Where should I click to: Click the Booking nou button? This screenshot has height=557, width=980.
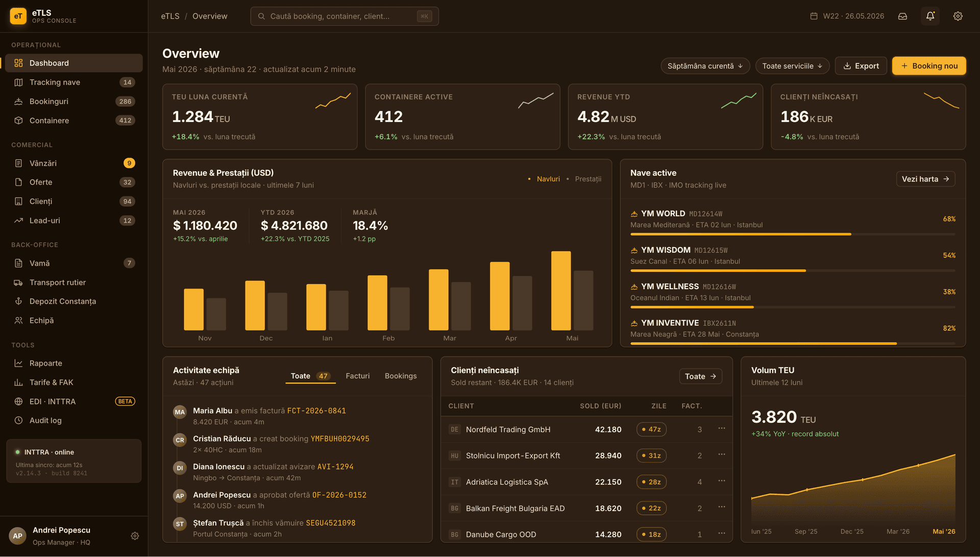(928, 66)
